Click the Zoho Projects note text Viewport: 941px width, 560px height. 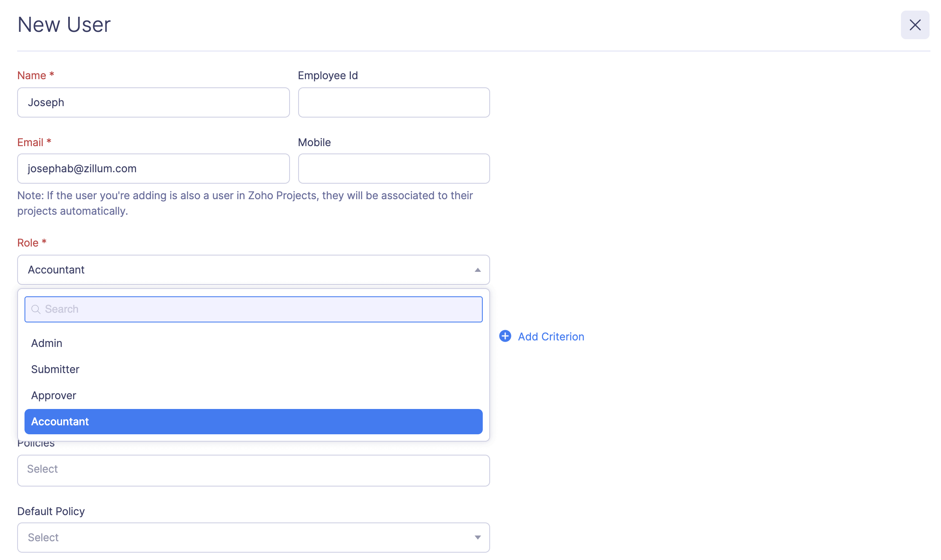pos(245,203)
